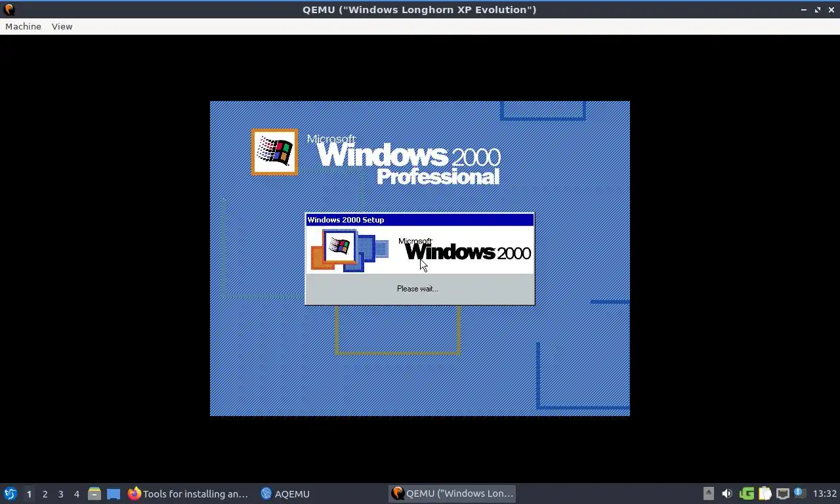The width and height of the screenshot is (840, 504).
Task: Click the QEMU logo icon in title bar
Action: [9, 9]
